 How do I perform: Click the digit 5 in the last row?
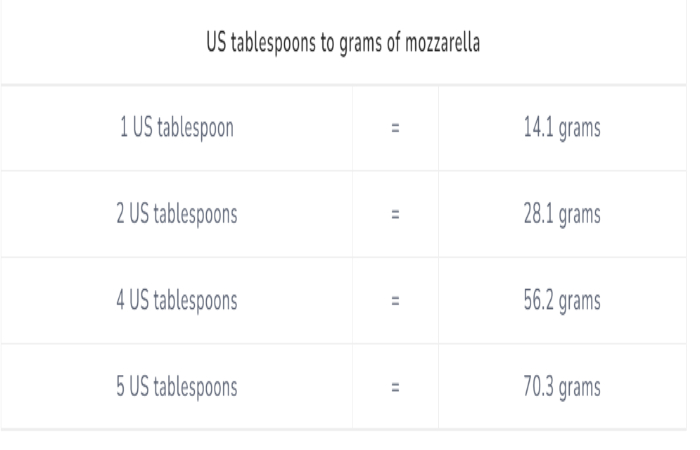tap(121, 386)
